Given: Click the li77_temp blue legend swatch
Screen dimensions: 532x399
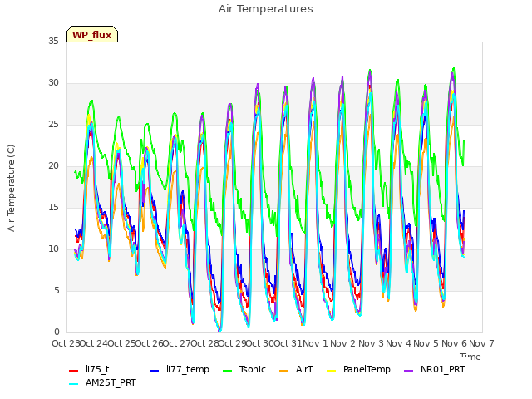Looking at the screenshot, I should point(155,371).
